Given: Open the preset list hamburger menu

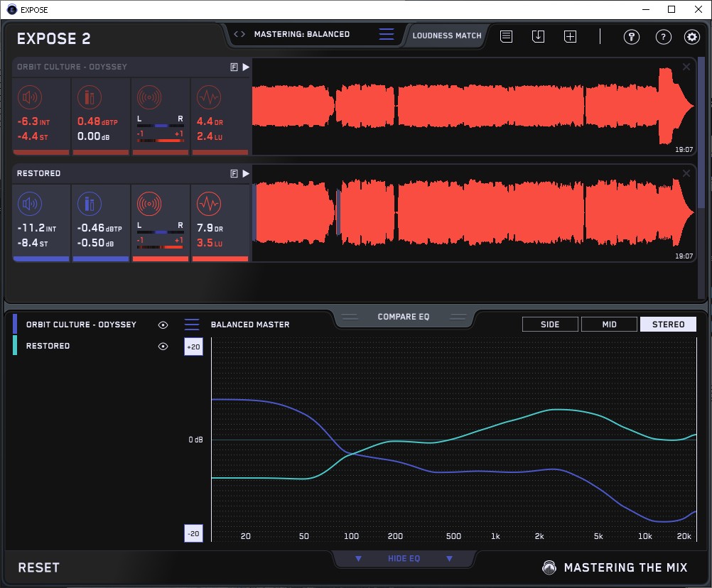Looking at the screenshot, I should (x=387, y=34).
